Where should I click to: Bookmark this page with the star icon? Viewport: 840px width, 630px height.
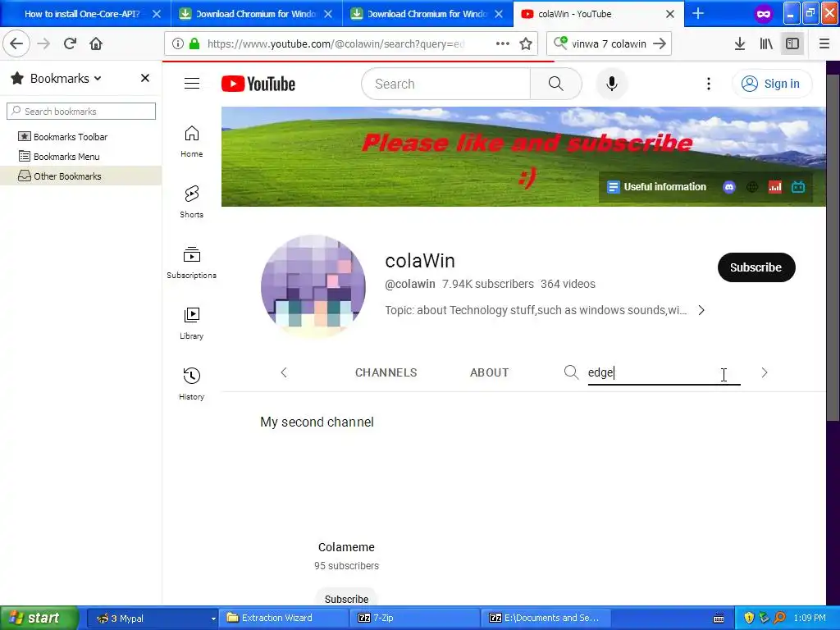click(526, 43)
